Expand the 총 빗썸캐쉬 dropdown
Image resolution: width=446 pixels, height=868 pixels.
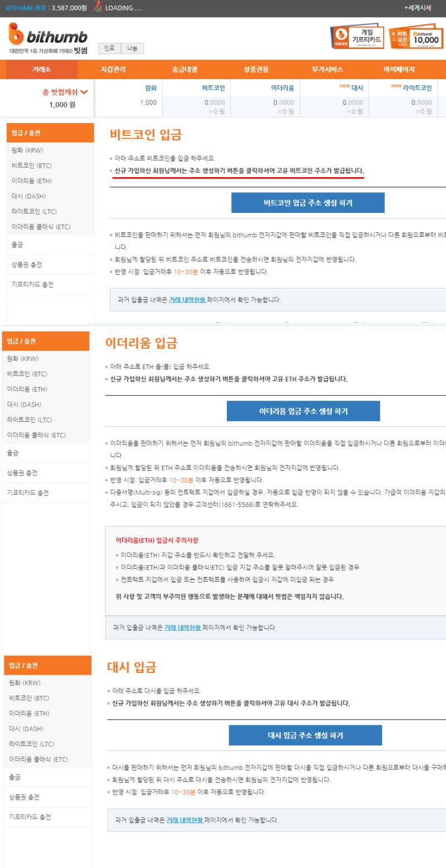64,91
